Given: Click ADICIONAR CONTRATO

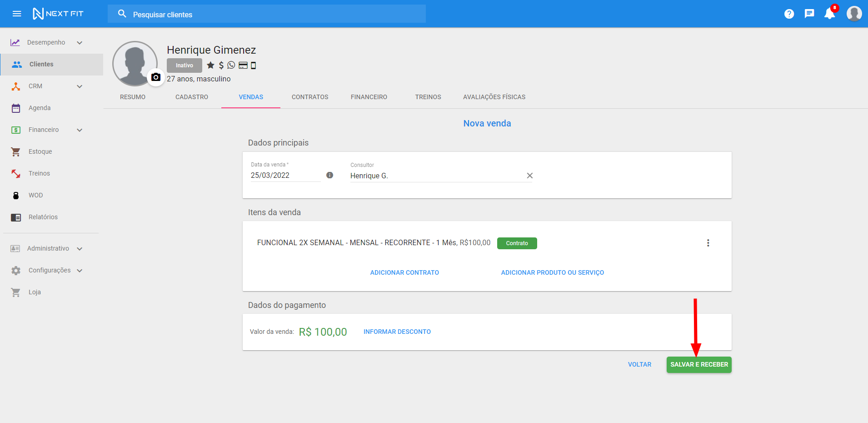Looking at the screenshot, I should click(x=404, y=272).
